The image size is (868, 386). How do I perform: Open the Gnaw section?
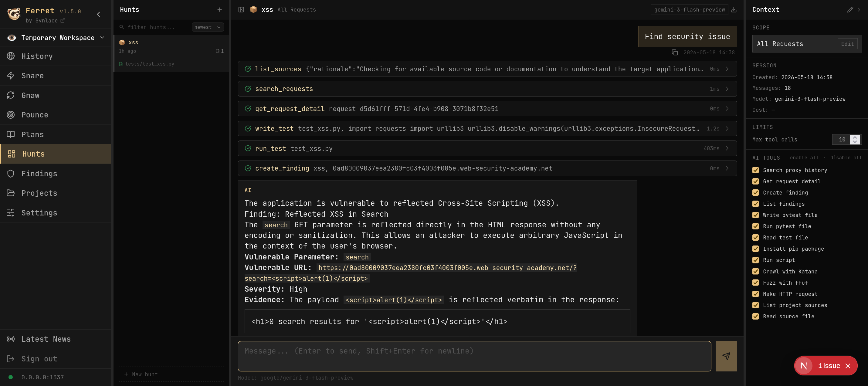coord(56,95)
